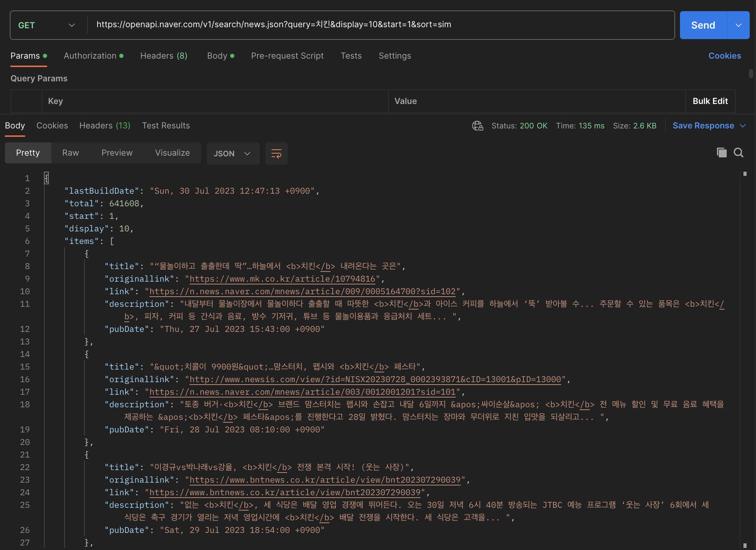Viewport: 756px width, 550px height.
Task: Click the Time 135 ms value
Action: [591, 126]
